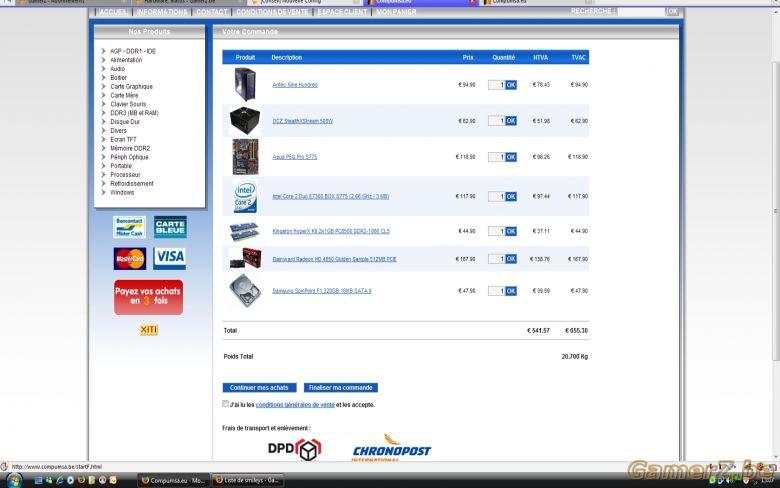Click the VISA payment logo
This screenshot has width=780, height=488.
[x=170, y=258]
